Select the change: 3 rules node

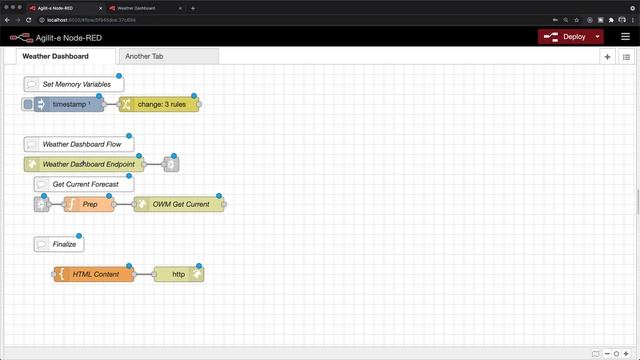159,104
